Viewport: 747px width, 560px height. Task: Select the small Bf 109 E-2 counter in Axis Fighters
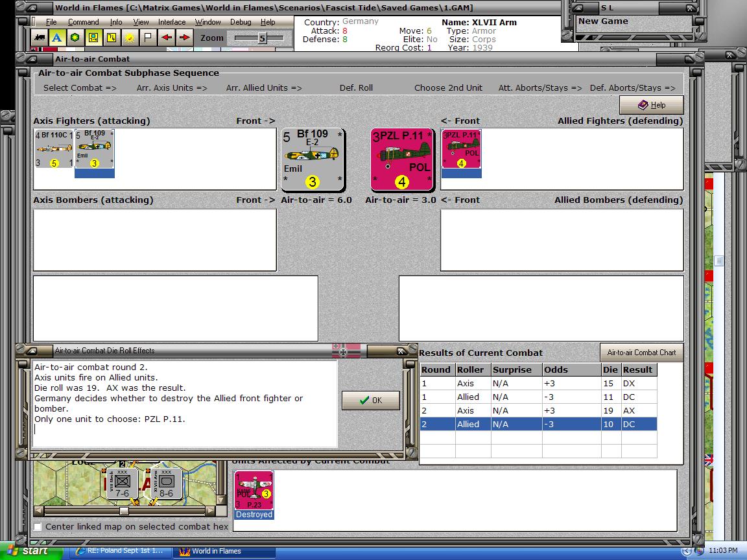[x=94, y=148]
